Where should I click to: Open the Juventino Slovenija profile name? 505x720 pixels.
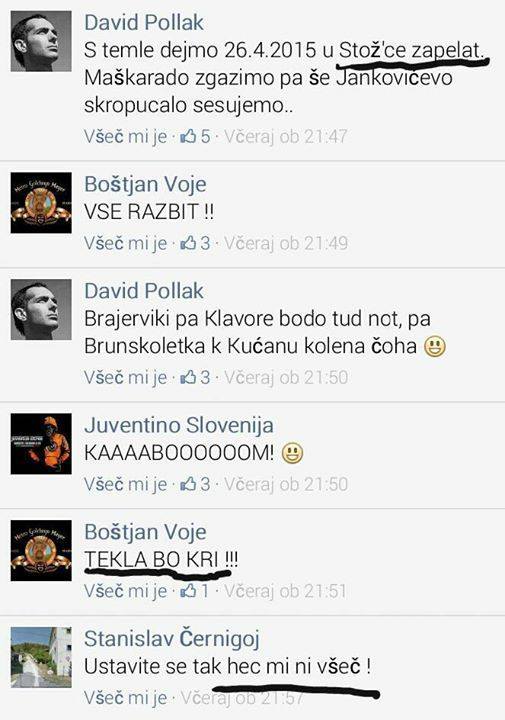179,425
